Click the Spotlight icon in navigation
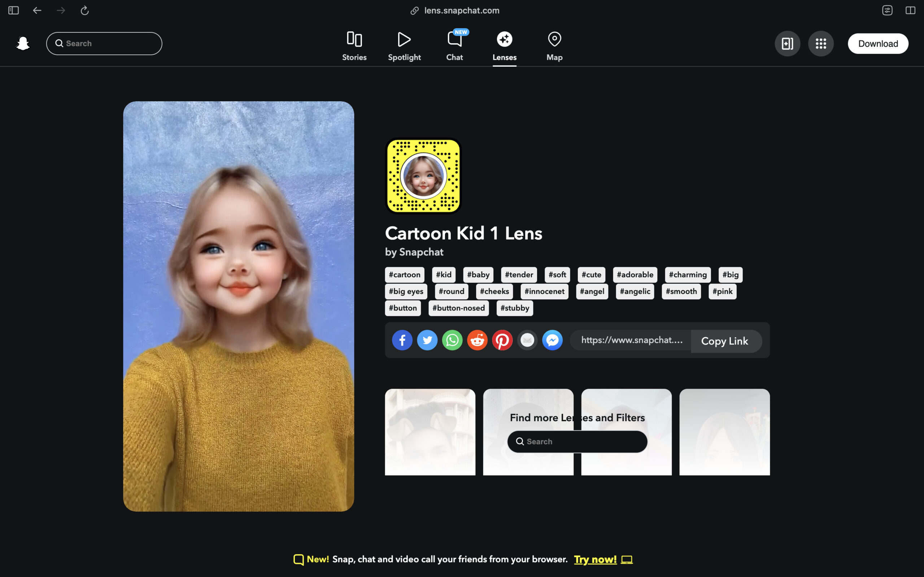The image size is (924, 577). 405,43
